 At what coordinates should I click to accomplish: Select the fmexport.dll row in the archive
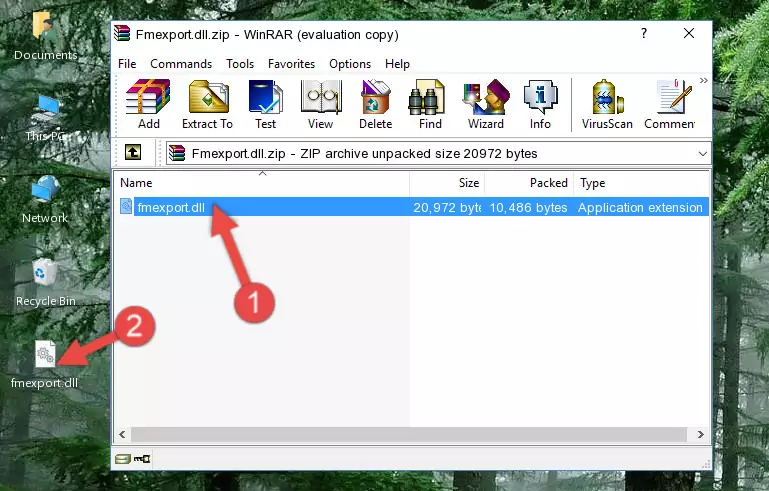pos(412,207)
